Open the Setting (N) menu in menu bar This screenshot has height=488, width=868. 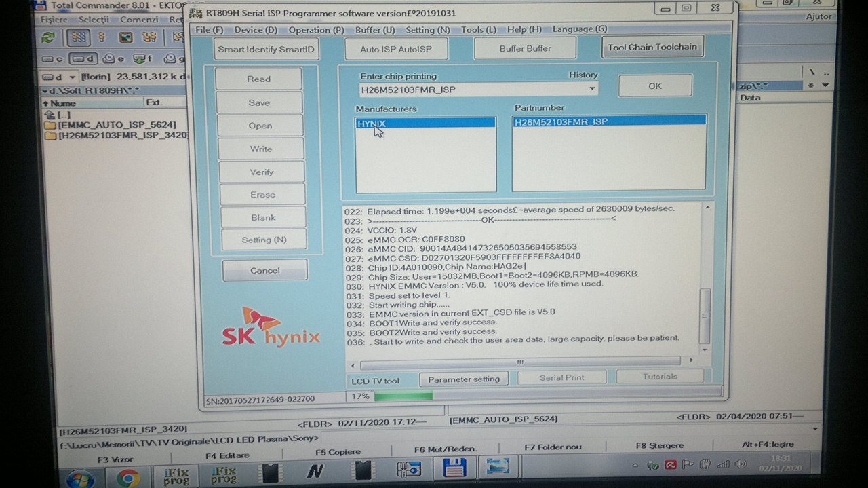click(428, 30)
